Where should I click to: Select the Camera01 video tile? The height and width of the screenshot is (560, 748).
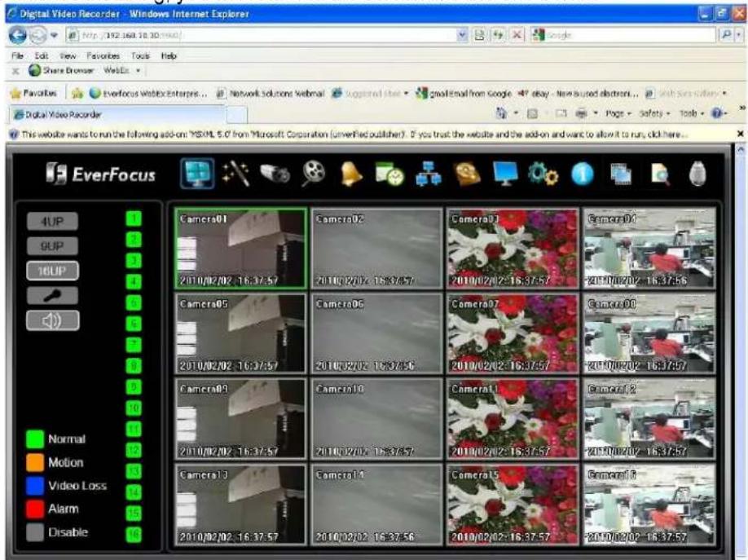click(x=241, y=249)
